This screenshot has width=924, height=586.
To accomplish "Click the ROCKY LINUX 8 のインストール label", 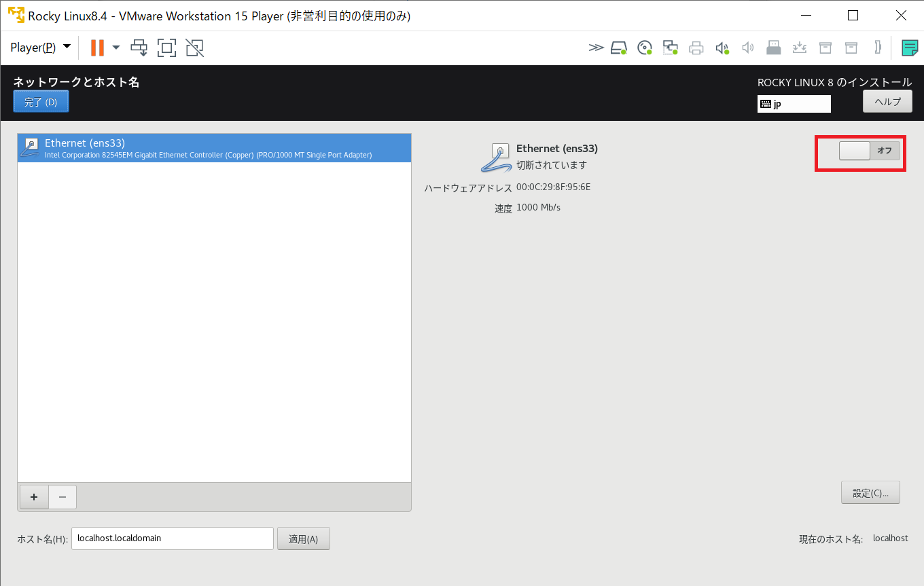I will [835, 82].
